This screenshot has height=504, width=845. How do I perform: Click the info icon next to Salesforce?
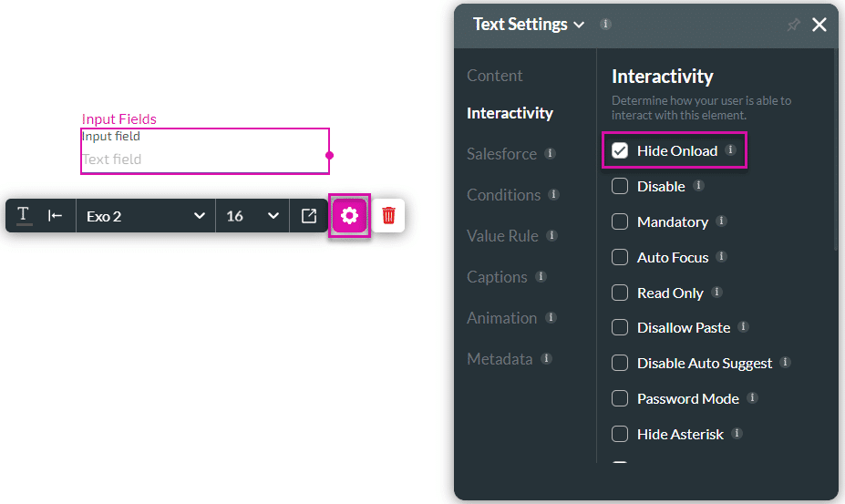[550, 154]
